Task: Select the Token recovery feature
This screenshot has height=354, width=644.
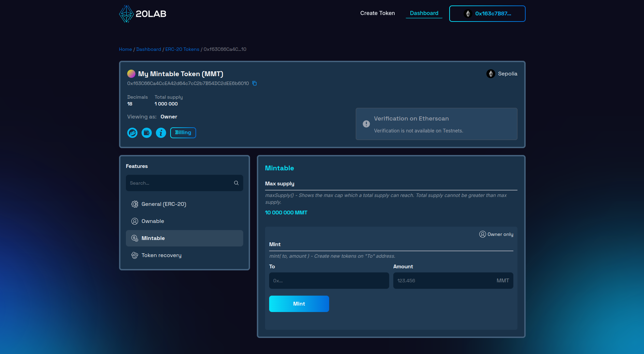Action: coord(185,255)
